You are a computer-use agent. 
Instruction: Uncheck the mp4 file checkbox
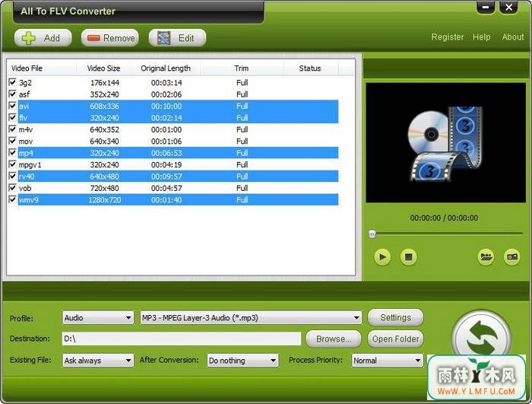(x=13, y=153)
